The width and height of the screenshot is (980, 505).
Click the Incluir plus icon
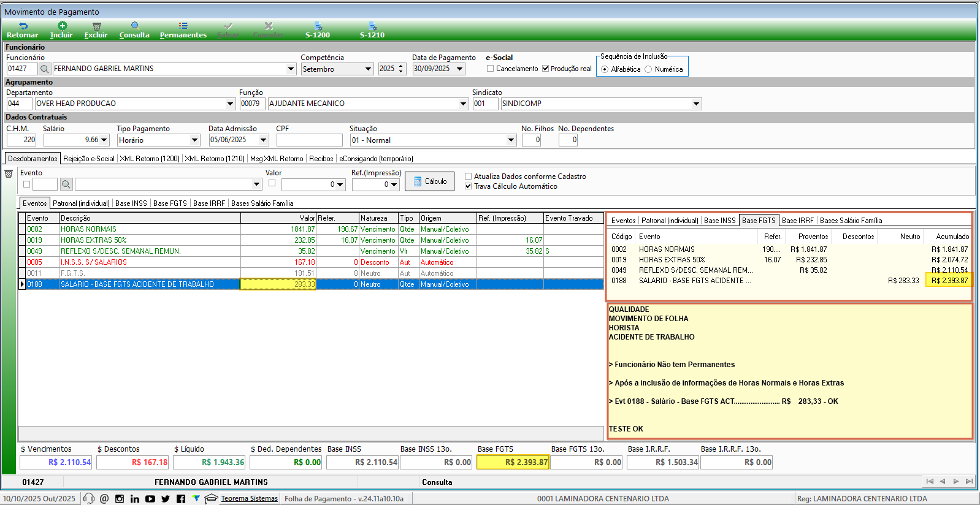pos(62,26)
